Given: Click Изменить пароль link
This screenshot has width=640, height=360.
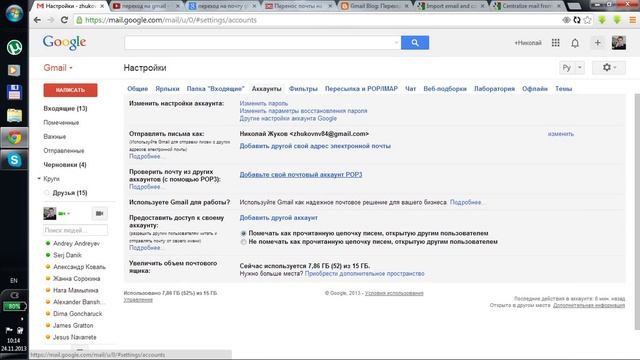Looking at the screenshot, I should click(x=264, y=103).
